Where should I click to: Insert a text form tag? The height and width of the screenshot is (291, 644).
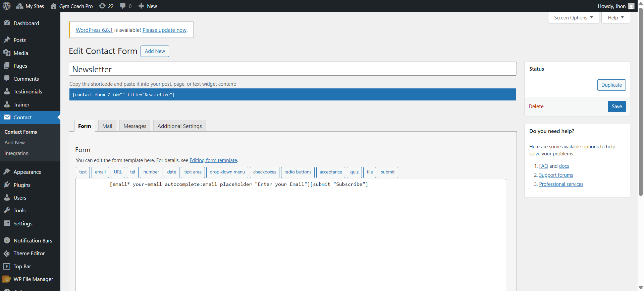[83, 172]
